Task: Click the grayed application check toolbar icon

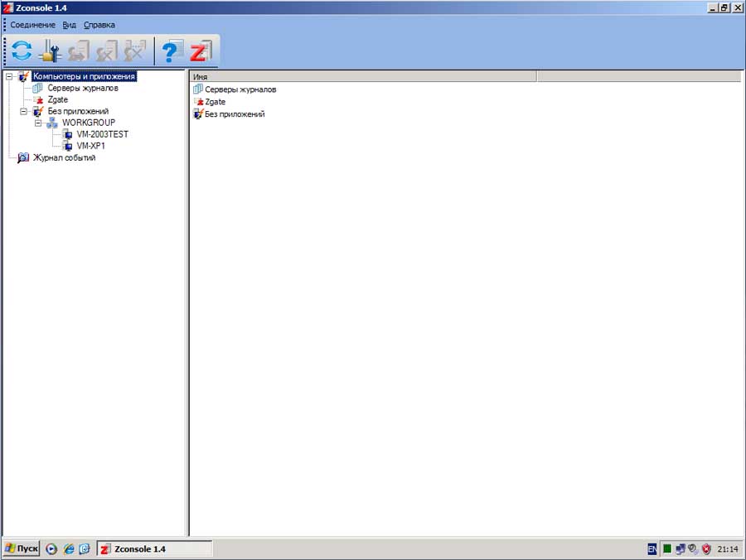Action: pyautogui.click(x=107, y=51)
